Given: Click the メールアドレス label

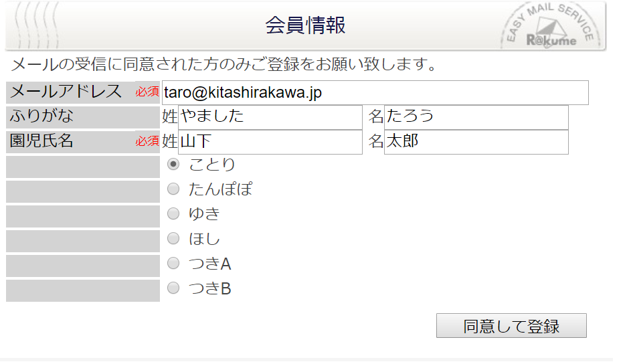Looking at the screenshot, I should [x=66, y=92].
